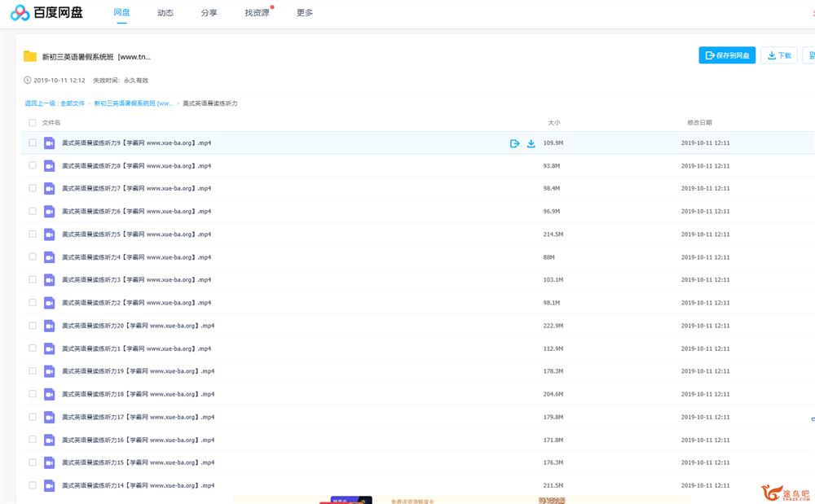
Task: Click download icon on 晨读练听力9 row
Action: coord(531,143)
